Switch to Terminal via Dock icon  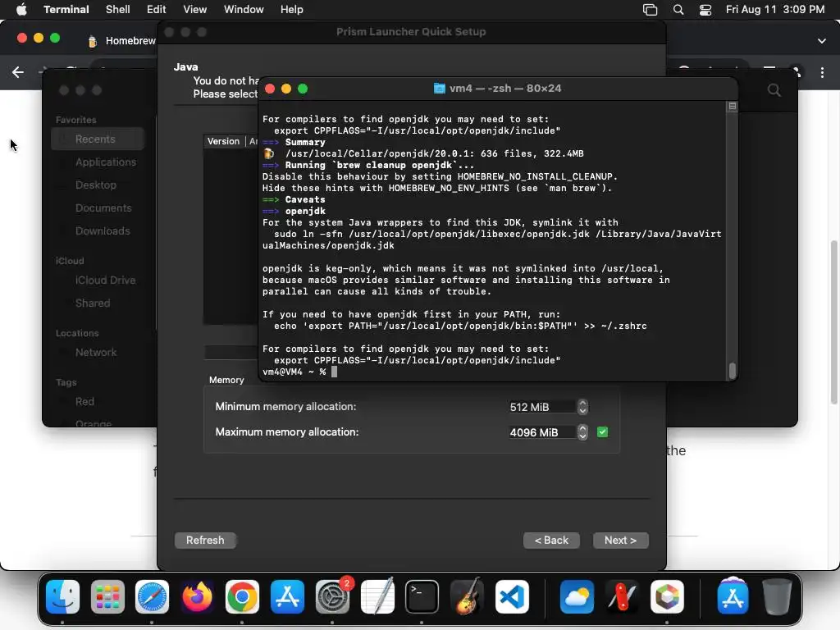click(x=422, y=596)
